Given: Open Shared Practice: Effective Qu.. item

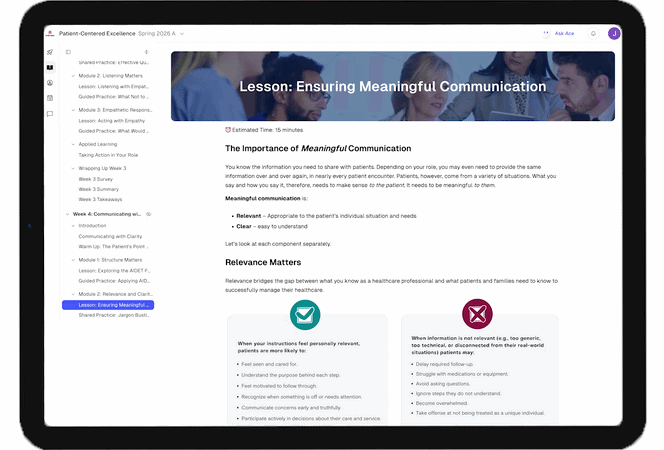Looking at the screenshot, I should coord(113,63).
